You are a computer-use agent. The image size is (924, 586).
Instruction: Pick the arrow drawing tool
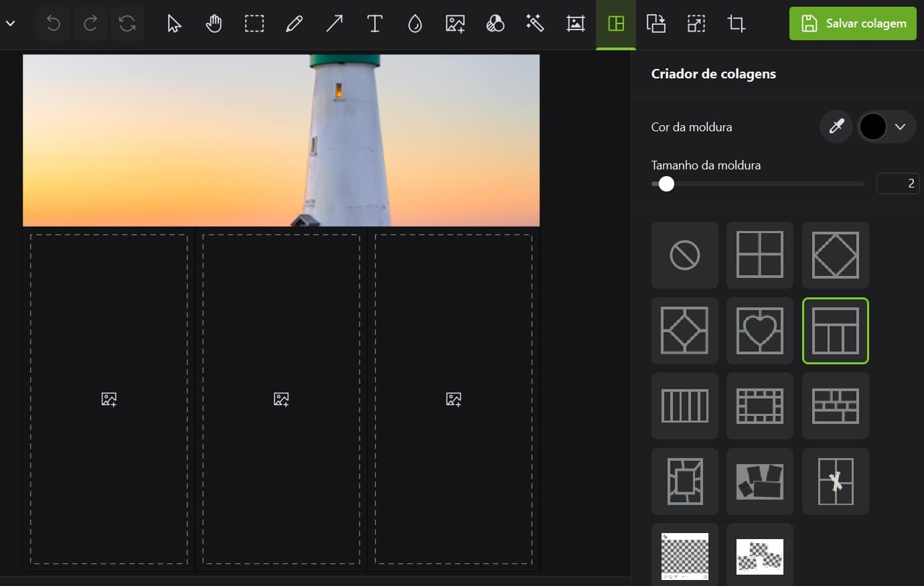click(334, 24)
